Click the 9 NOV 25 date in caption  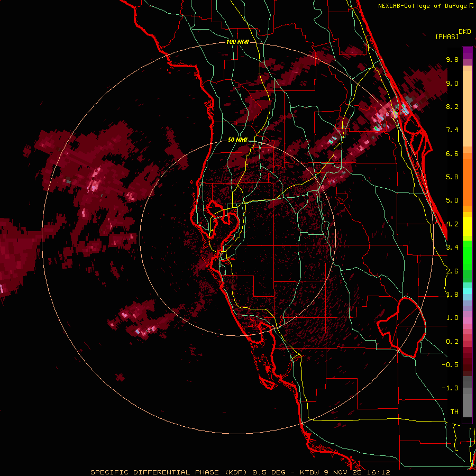tap(344, 472)
